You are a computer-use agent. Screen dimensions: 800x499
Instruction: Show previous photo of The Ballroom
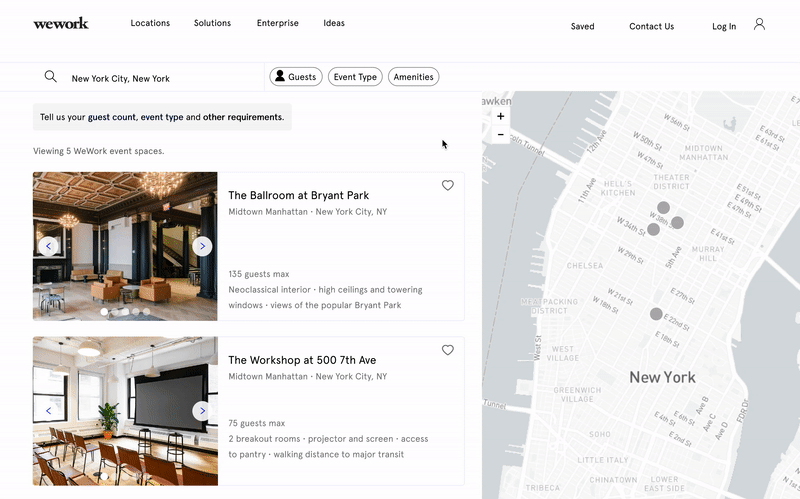pos(48,246)
